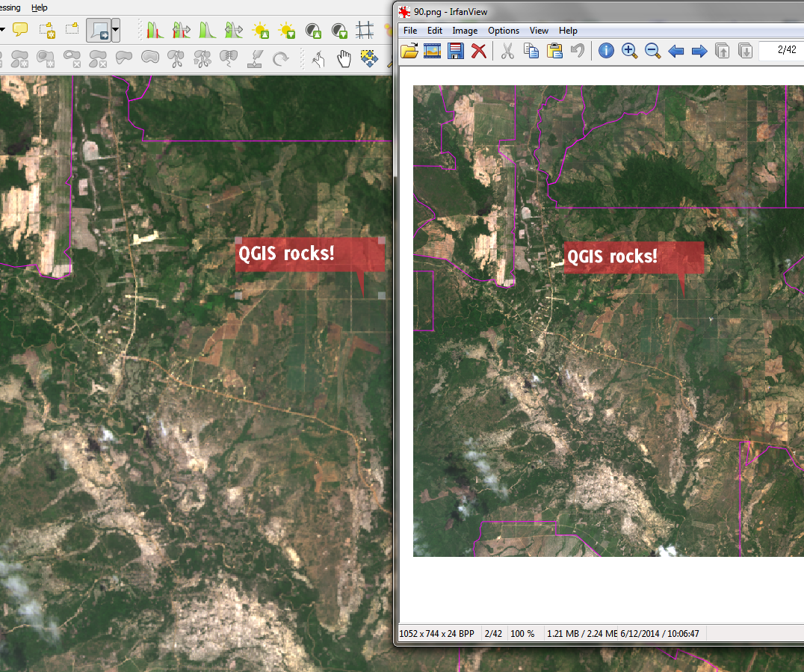The width and height of the screenshot is (804, 672).
Task: Decrease raster contrast in QGIS
Action: (339, 30)
